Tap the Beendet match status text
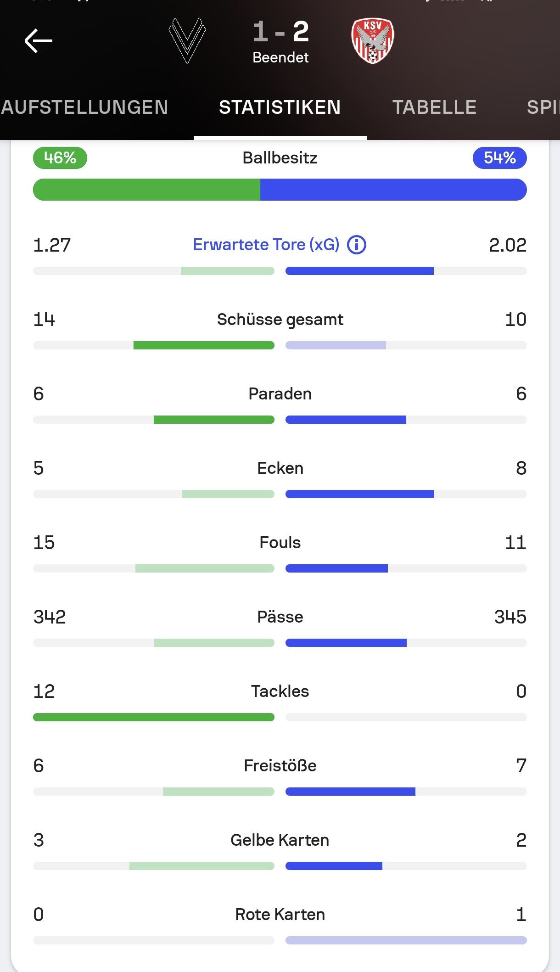This screenshot has width=560, height=972. [280, 57]
